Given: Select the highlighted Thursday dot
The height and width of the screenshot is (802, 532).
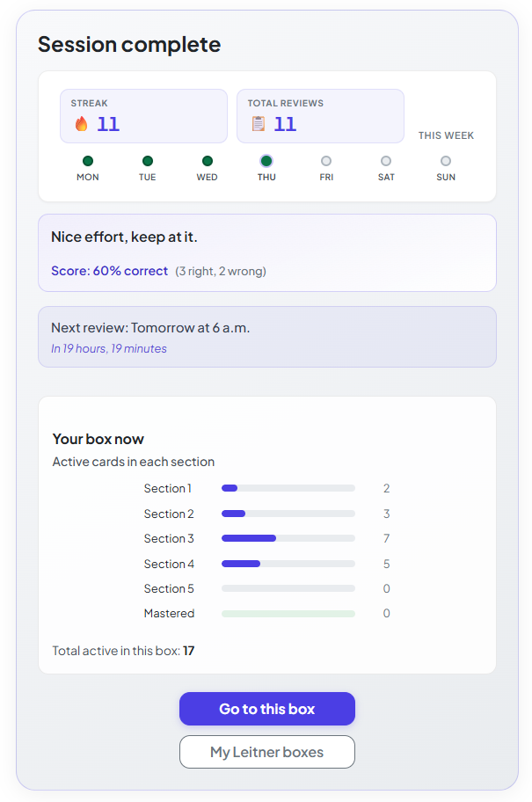Looking at the screenshot, I should [266, 161].
